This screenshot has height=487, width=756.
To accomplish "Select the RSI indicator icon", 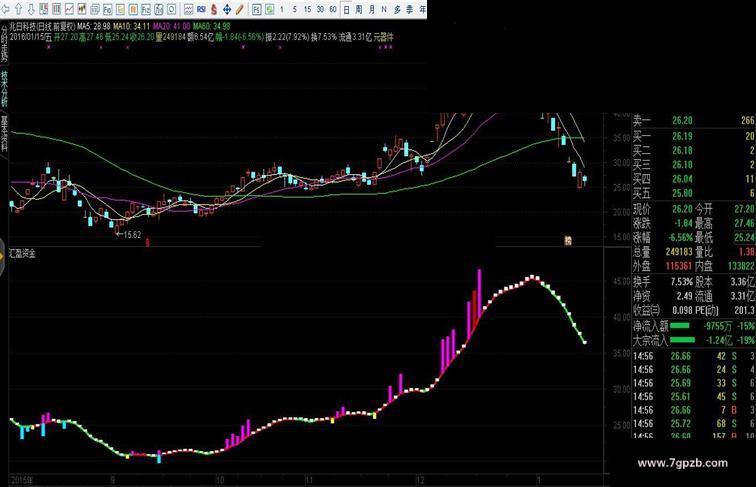I will (x=202, y=9).
